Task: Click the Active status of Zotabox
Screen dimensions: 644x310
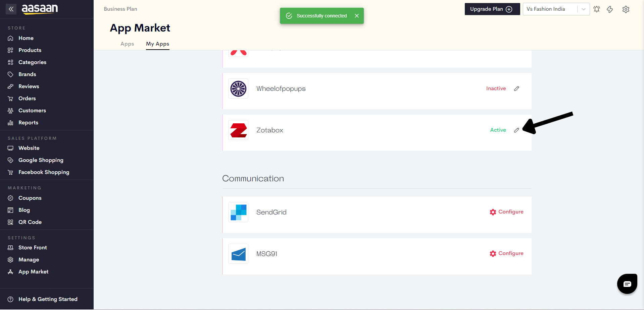Action: (x=498, y=130)
